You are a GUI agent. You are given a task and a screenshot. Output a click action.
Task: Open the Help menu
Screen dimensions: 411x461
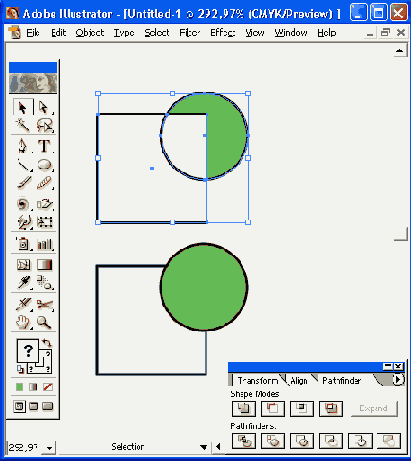[x=327, y=33]
